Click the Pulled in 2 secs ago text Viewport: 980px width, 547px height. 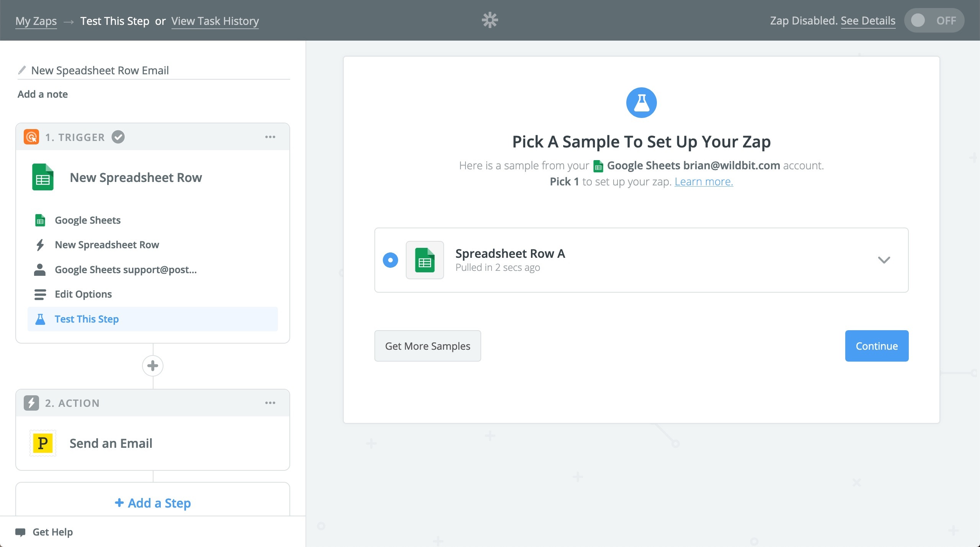coord(498,267)
